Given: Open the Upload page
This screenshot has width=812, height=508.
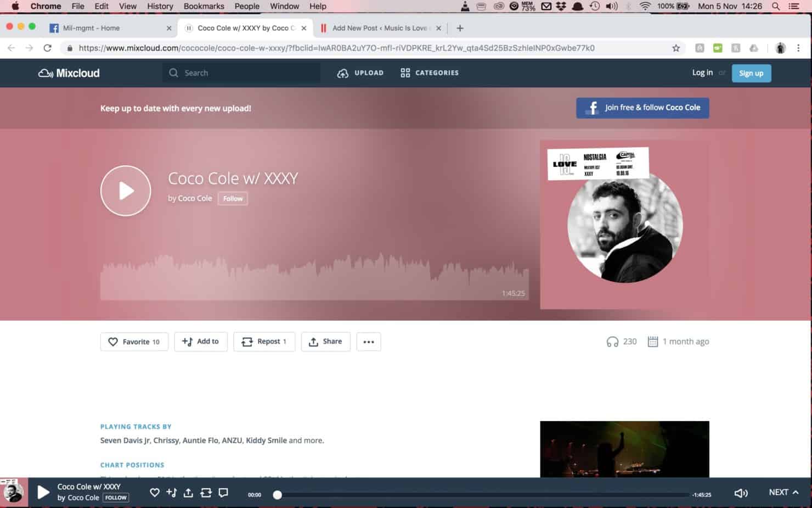Looking at the screenshot, I should (360, 72).
